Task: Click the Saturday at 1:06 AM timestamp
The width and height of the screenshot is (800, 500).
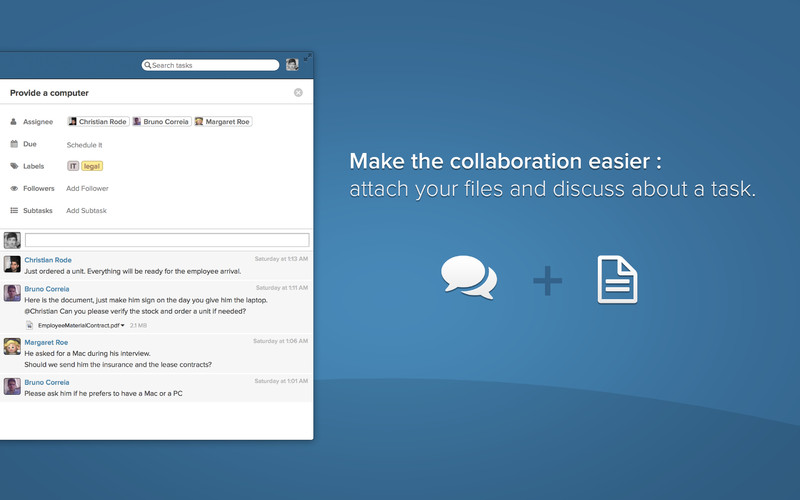Action: (x=281, y=341)
